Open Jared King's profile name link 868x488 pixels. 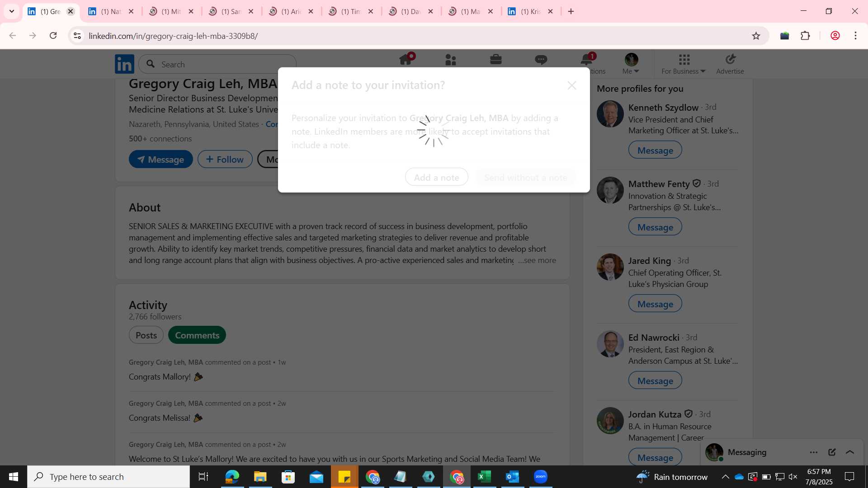click(x=650, y=261)
